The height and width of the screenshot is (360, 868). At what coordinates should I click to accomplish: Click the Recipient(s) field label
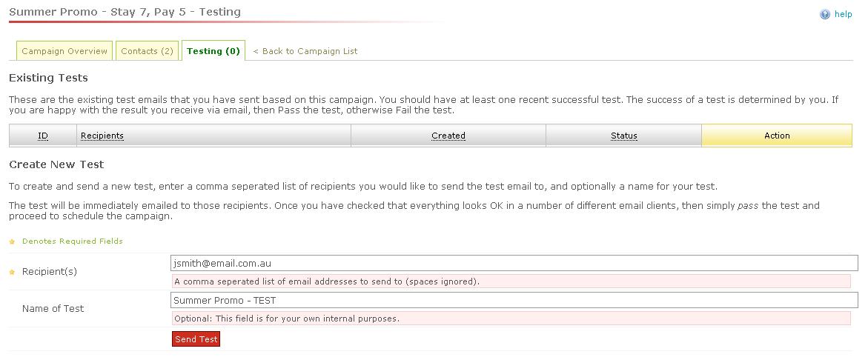click(50, 272)
